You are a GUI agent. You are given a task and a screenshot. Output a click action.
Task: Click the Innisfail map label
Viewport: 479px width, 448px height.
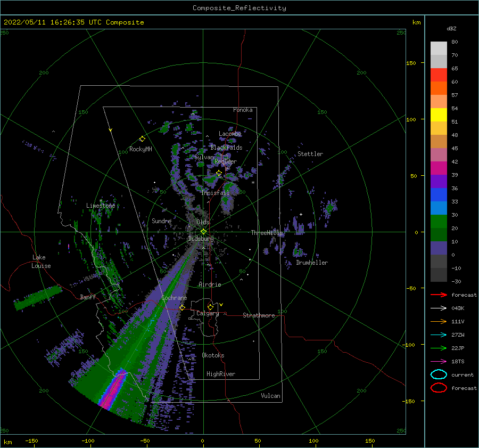tap(215, 193)
